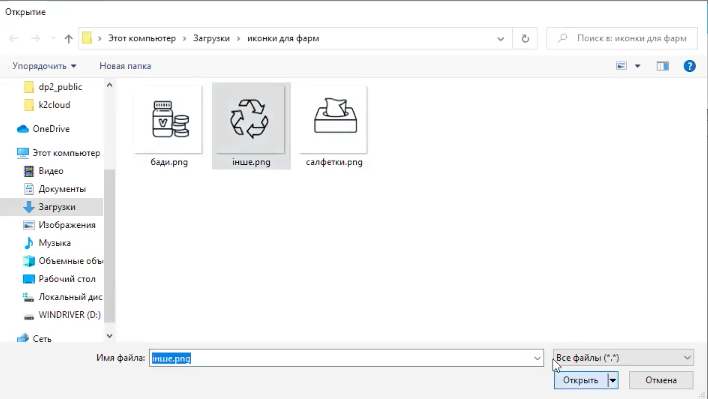Select 'иконки для фарм' breadcrumb segment
This screenshot has width=708, height=399.
[x=283, y=38]
